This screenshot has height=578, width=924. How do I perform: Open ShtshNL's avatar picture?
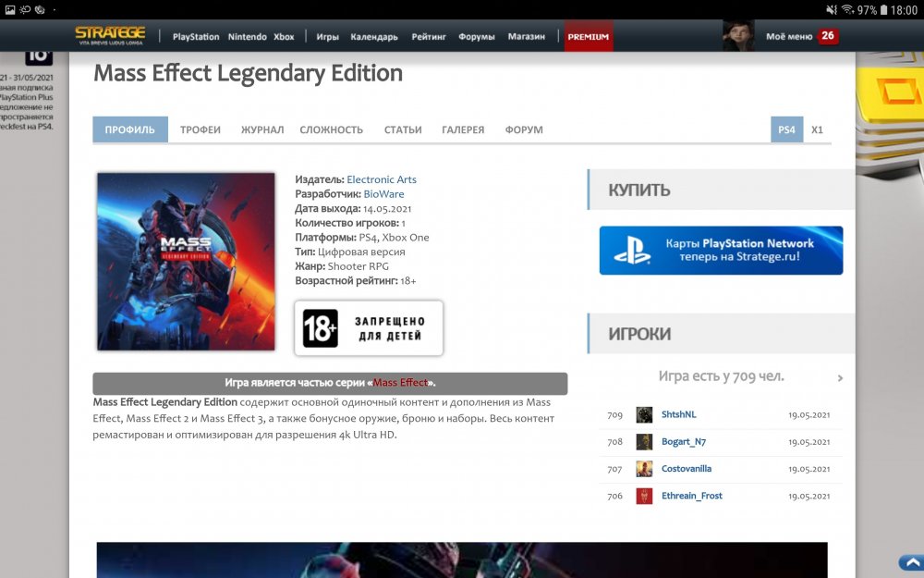pyautogui.click(x=643, y=414)
